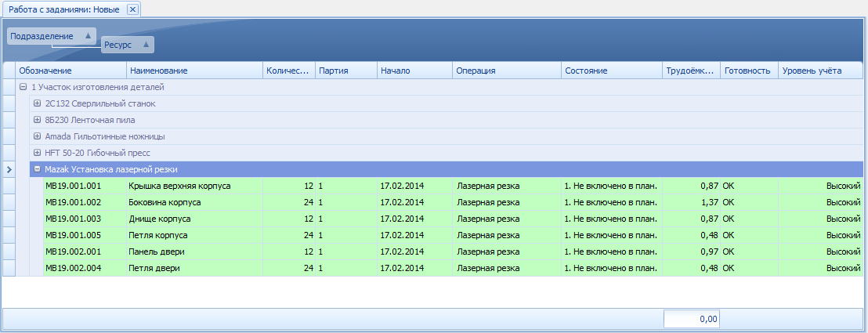Click Боковина корпуса cell
This screenshot has width=868, height=333.
click(x=194, y=202)
